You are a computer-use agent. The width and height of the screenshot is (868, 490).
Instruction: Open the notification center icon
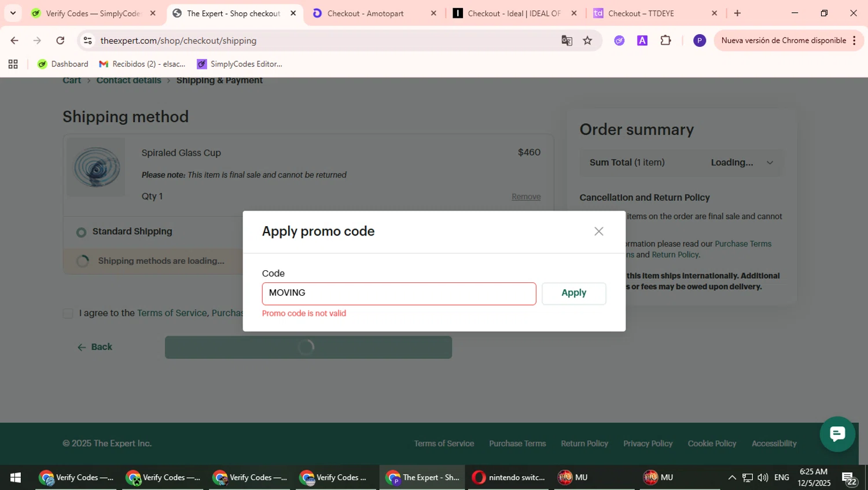[849, 478]
